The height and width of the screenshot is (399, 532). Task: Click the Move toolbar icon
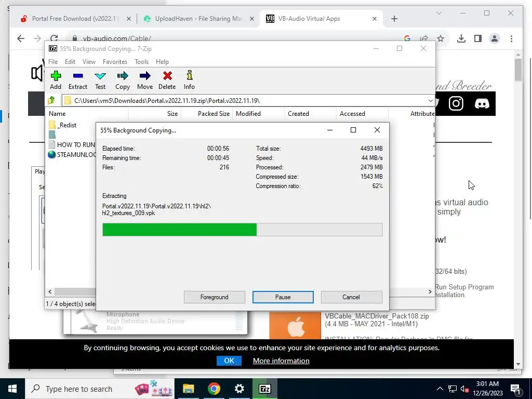[145, 80]
